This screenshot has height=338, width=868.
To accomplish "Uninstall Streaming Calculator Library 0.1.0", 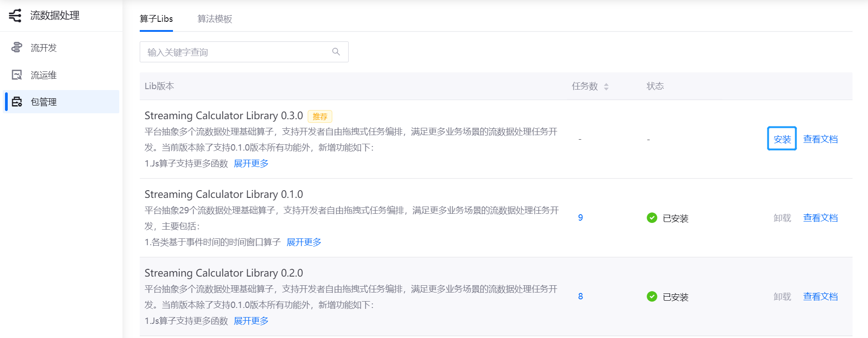I will click(782, 218).
